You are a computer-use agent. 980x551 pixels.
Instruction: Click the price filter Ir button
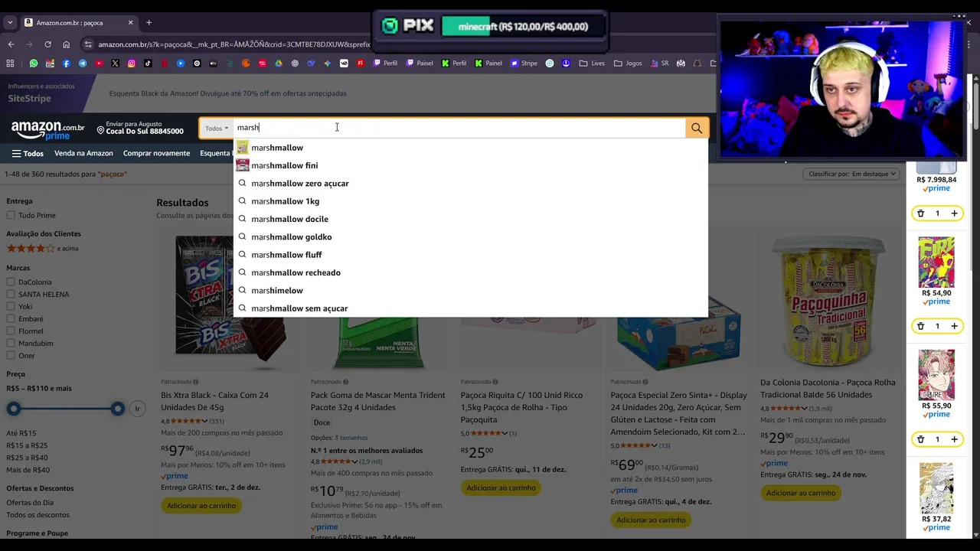pyautogui.click(x=138, y=409)
